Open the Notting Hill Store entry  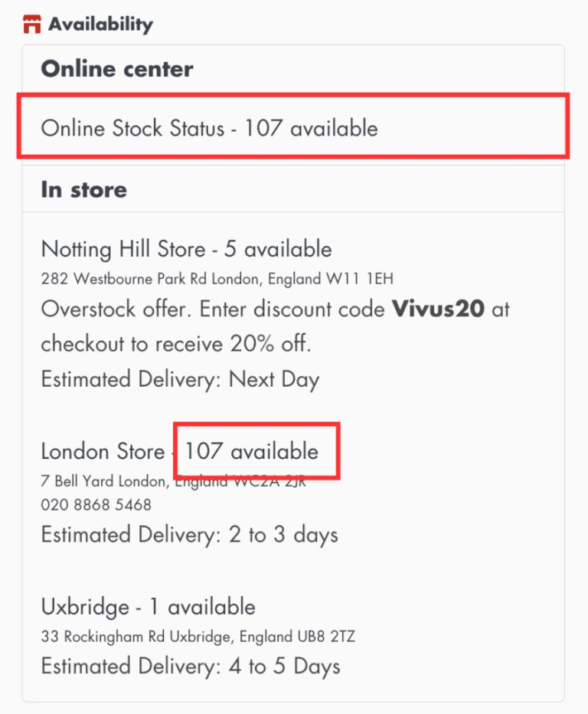[x=122, y=249]
